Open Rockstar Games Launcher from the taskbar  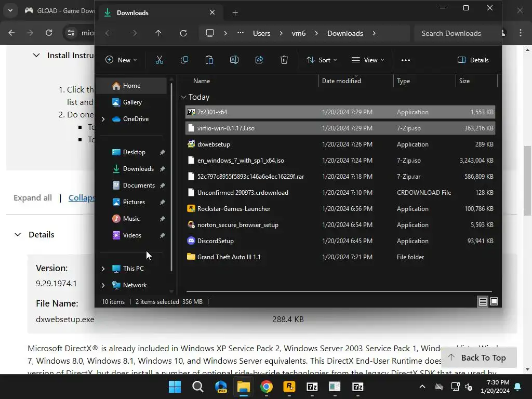coord(289,387)
